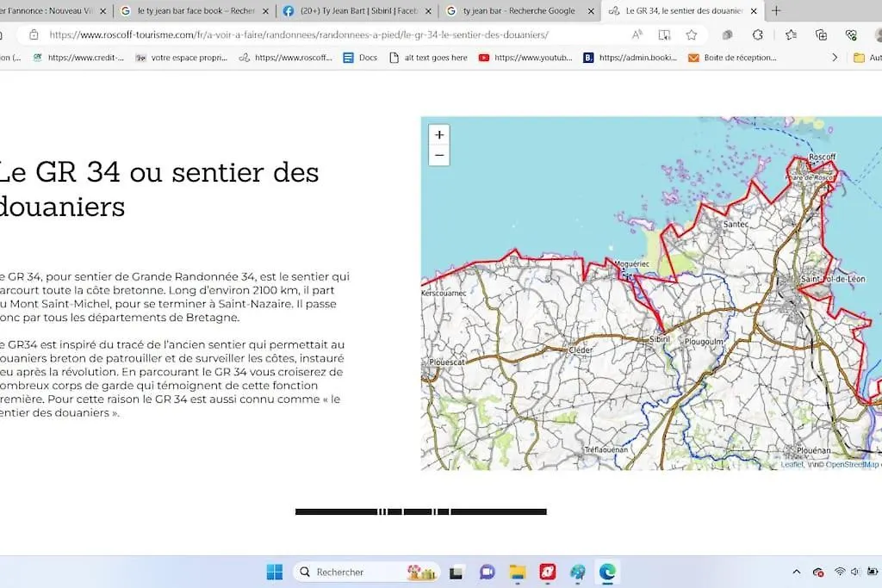Click the Tréflaouénan label on the map
Viewport: 882px width, 588px height.
606,449
